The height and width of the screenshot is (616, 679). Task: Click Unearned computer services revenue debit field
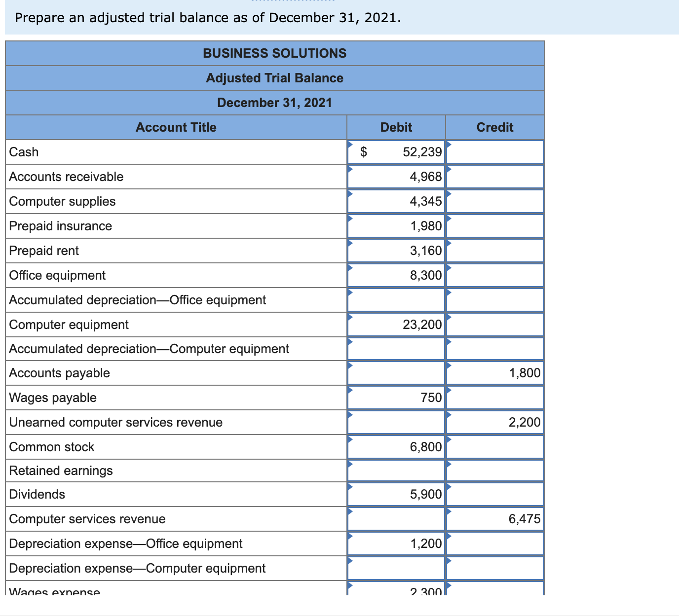point(396,422)
